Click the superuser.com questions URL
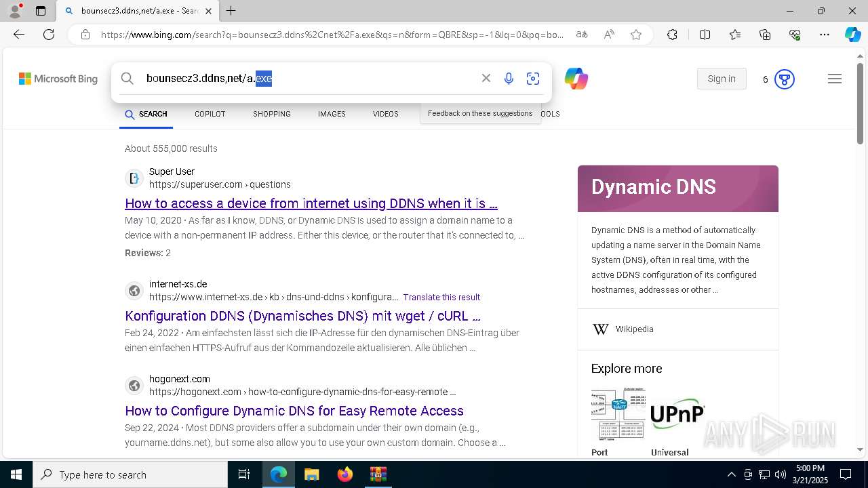This screenshot has height=488, width=868. click(220, 184)
